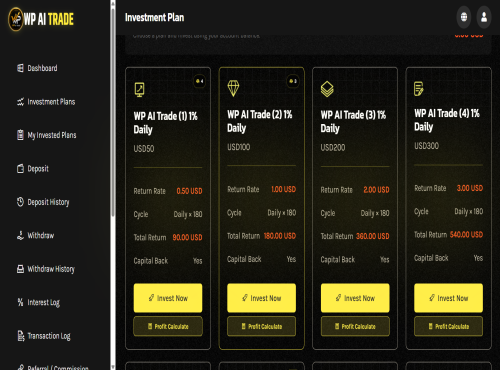500x370 pixels.
Task: Open Profit Calculate for Trade (2) plan
Action: 261,326
